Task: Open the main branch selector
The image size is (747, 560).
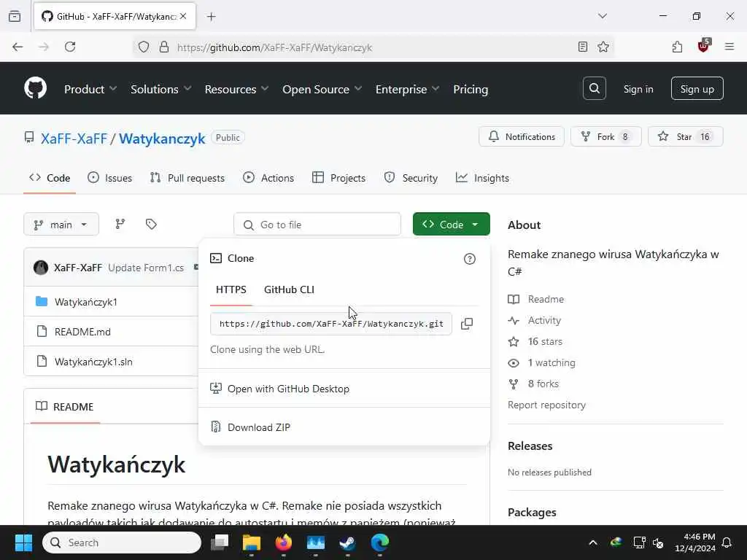Action: (x=61, y=225)
